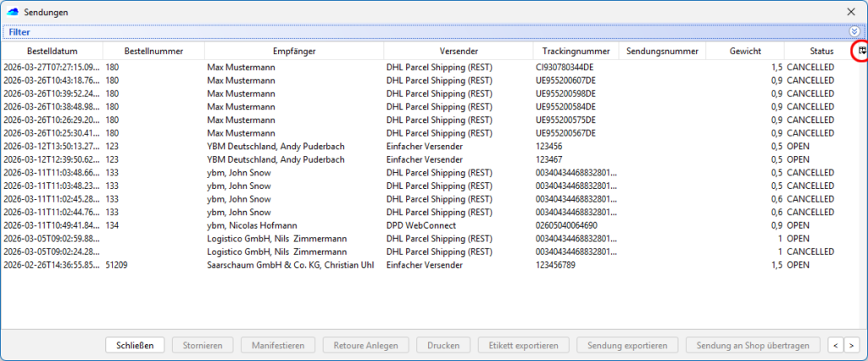
Task: Go to previous page with left arrow
Action: (x=835, y=345)
